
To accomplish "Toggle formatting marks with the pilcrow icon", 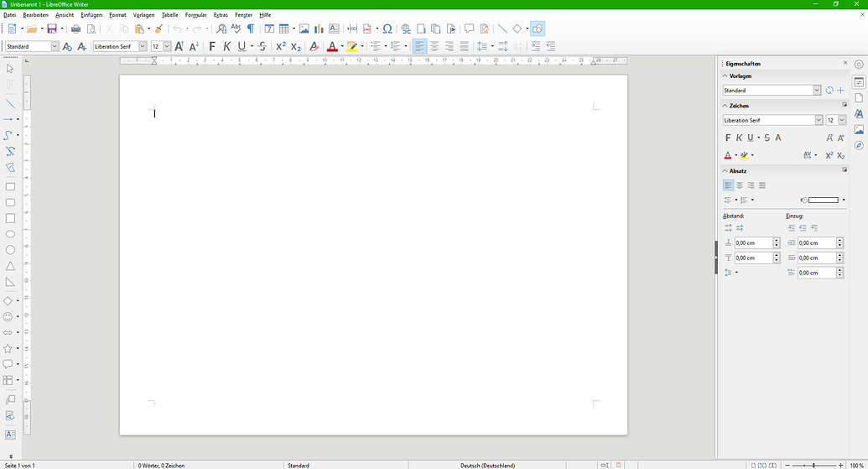I will (x=250, y=29).
